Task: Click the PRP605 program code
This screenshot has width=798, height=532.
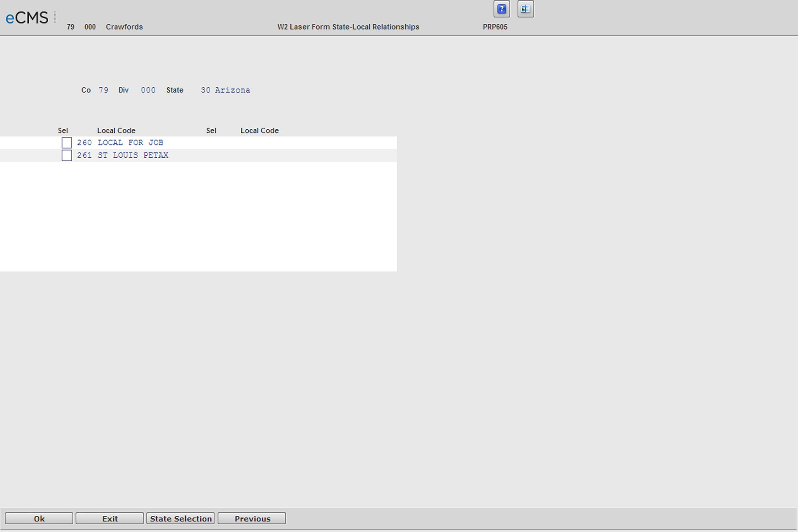Action: [x=495, y=27]
